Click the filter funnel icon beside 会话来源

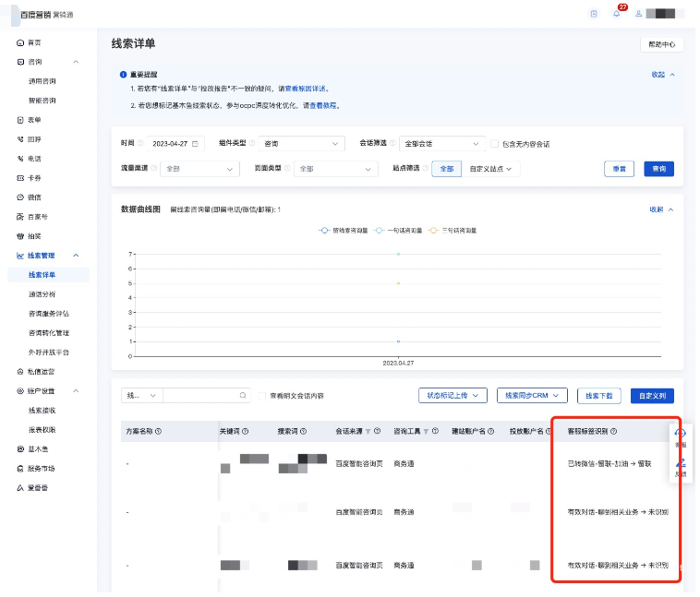pyautogui.click(x=367, y=431)
